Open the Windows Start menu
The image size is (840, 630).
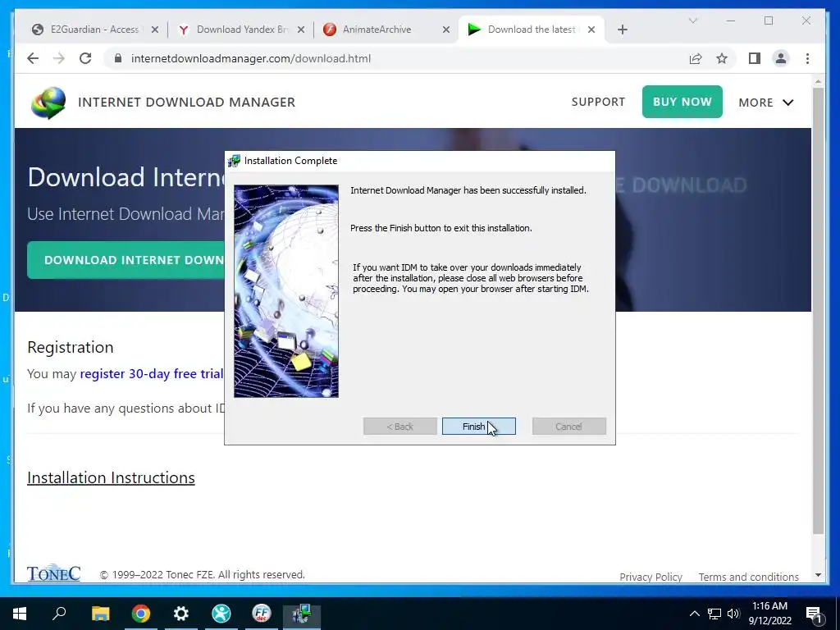[x=20, y=614]
